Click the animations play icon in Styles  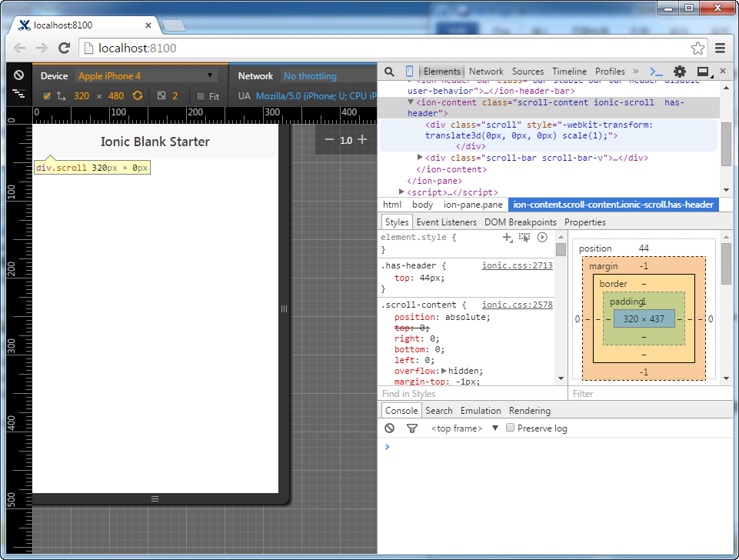tap(542, 237)
